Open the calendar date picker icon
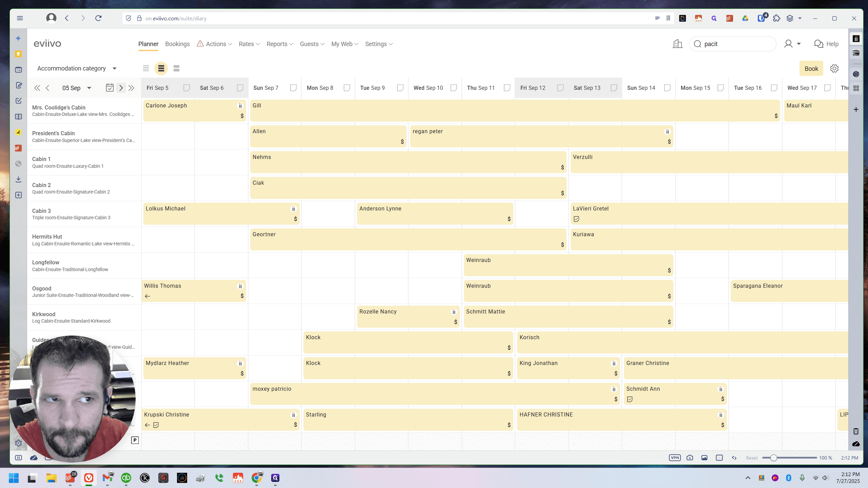 tap(110, 88)
